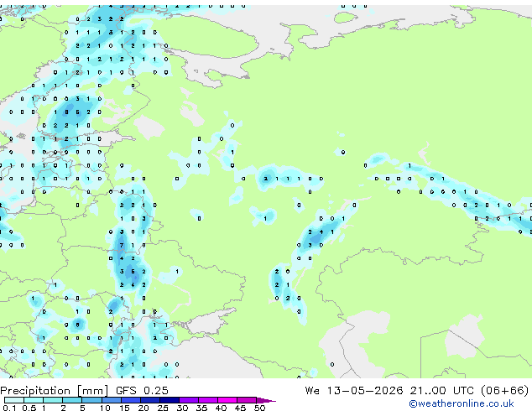The image size is (532, 411).
Task: Choose the 10–15 mm blue legend swatch
Action: 111,400
